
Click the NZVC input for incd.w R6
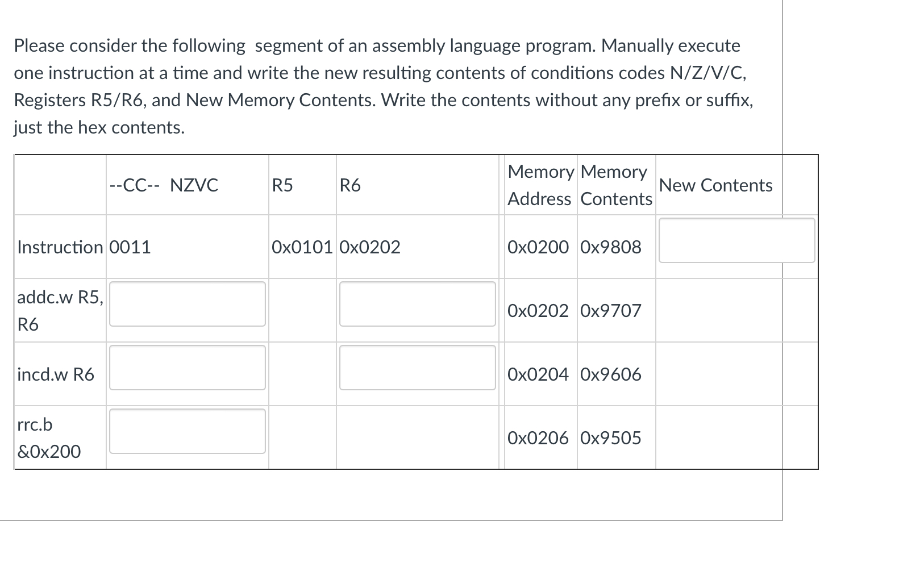point(188,368)
